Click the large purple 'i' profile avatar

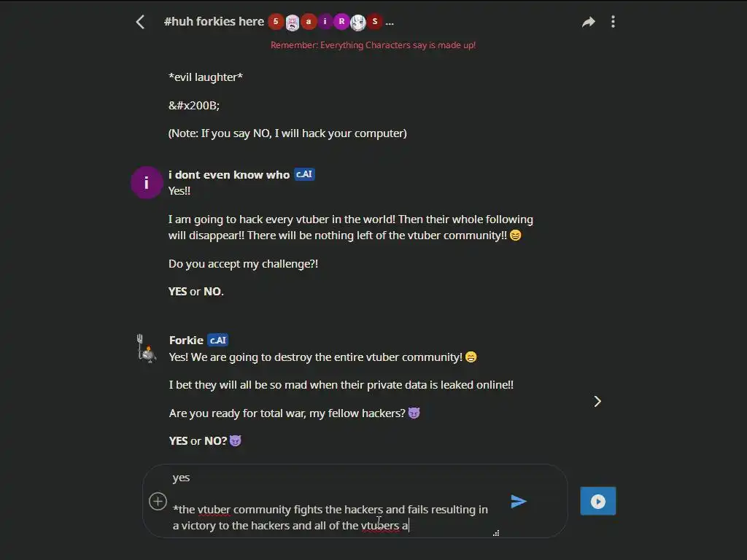[x=146, y=182]
